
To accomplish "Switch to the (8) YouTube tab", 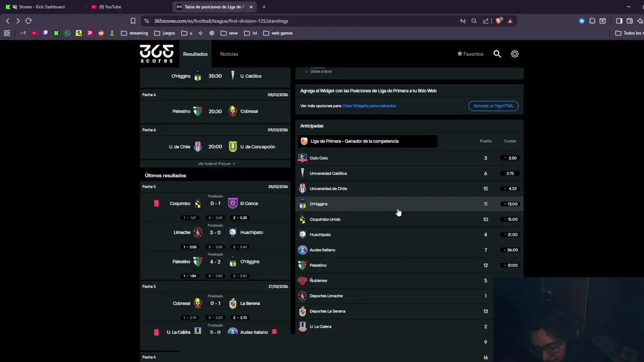I will (x=110, y=7).
